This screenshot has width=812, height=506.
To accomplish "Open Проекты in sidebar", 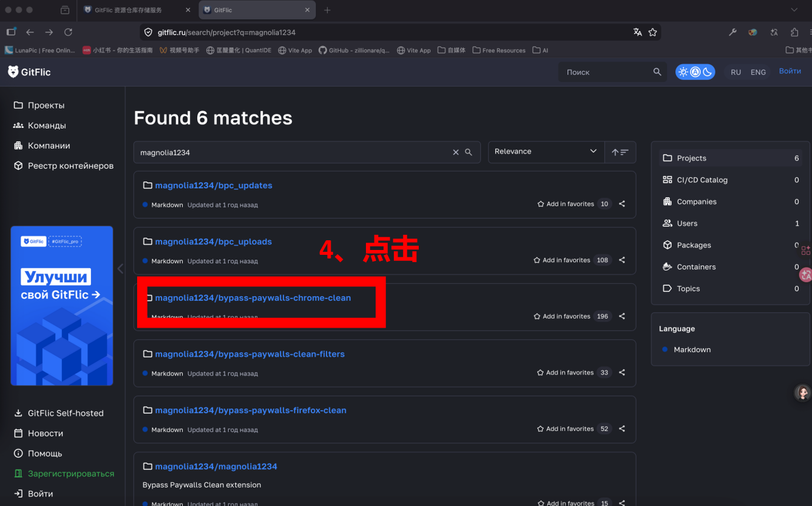I will (39, 105).
